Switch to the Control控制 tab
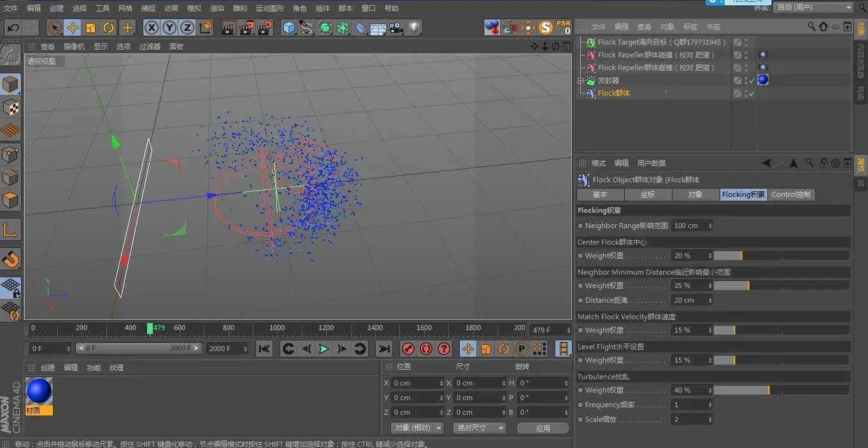Viewport: 868px width, 448px height. [791, 194]
